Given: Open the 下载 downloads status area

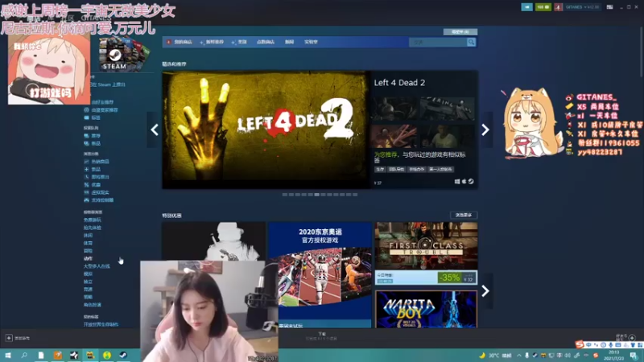Looking at the screenshot, I should pyautogui.click(x=321, y=336).
